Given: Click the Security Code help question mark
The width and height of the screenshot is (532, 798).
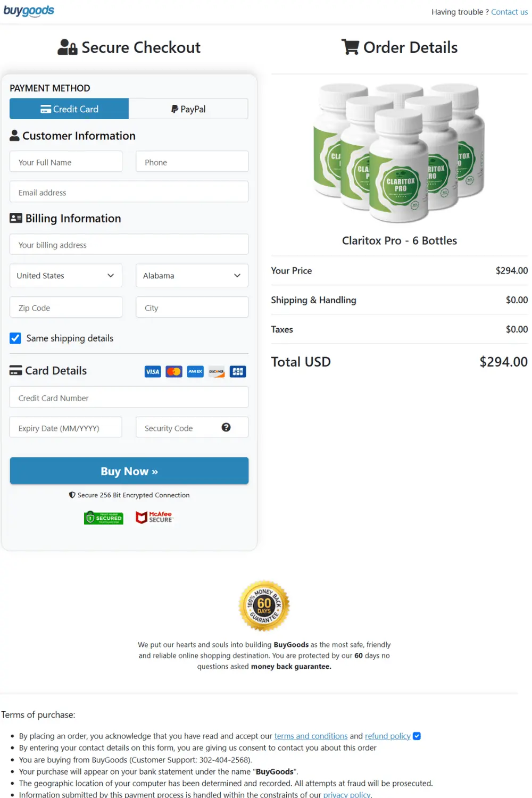Looking at the screenshot, I should 227,427.
